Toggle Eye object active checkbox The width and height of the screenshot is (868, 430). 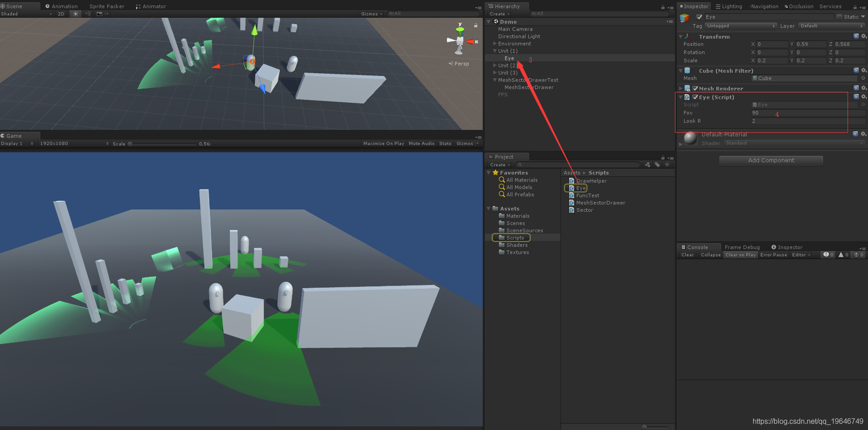point(699,17)
